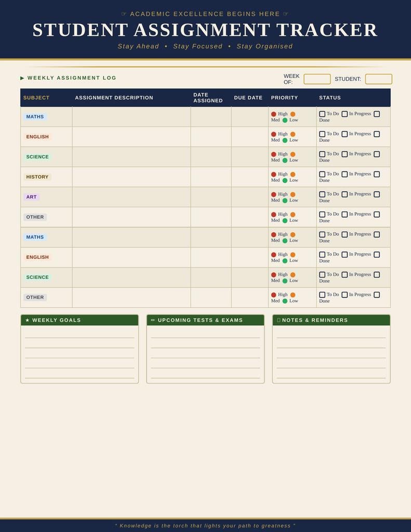
Task: Select the green Low dot in HISTORY row
Action: [285, 180]
